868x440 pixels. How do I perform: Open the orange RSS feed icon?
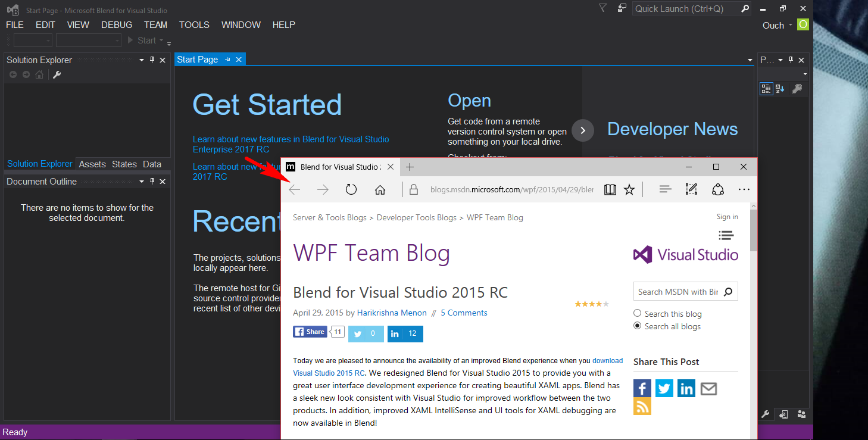pyautogui.click(x=642, y=406)
